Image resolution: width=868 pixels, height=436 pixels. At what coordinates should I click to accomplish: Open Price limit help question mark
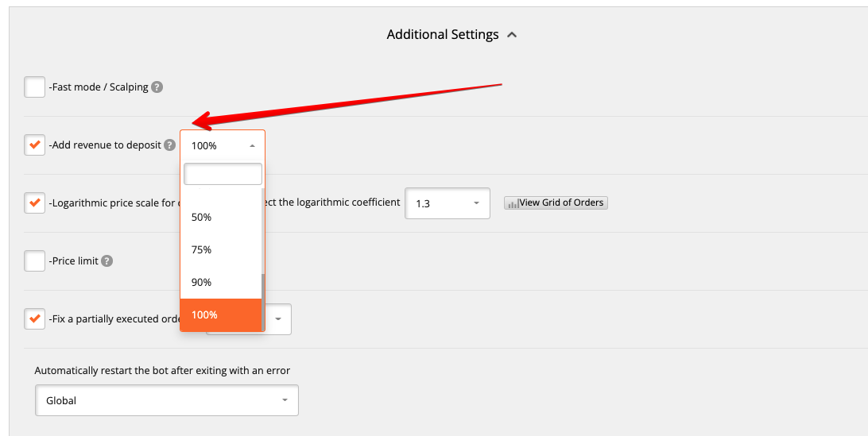click(107, 260)
